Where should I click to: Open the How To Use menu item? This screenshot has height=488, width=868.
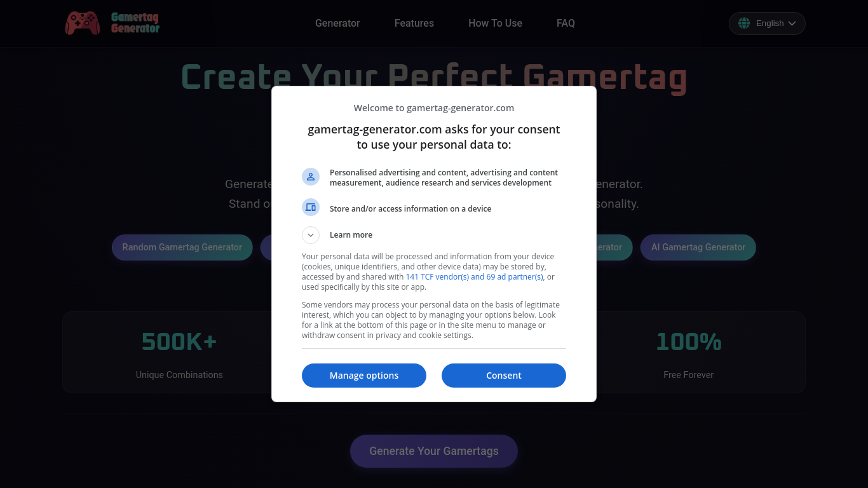[495, 24]
